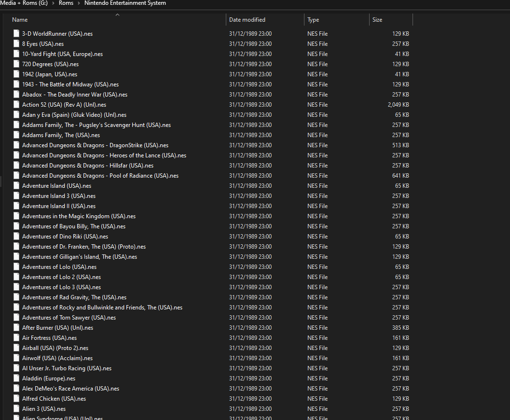Click the AD&D Pool of Radiance file icon
Image resolution: width=510 pixels, height=420 pixels.
coord(16,175)
